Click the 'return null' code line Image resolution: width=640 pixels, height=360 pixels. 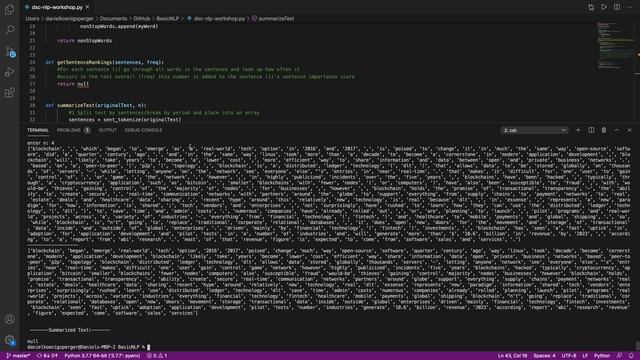click(73, 84)
